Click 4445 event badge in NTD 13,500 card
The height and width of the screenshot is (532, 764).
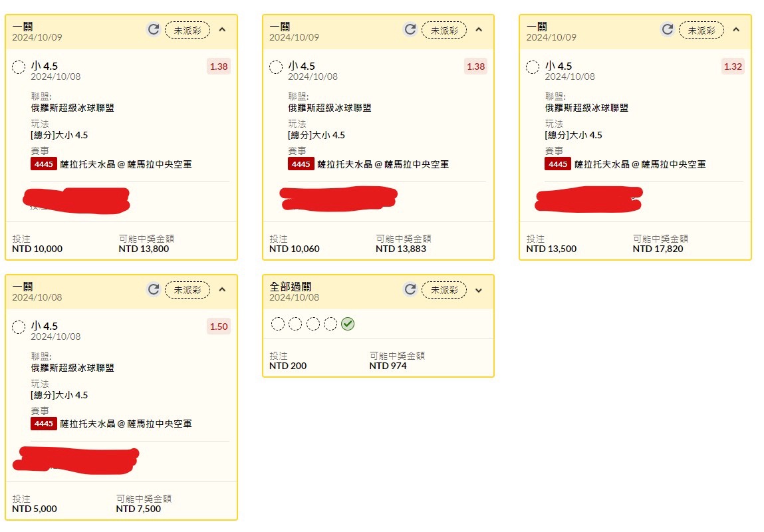[x=557, y=164]
